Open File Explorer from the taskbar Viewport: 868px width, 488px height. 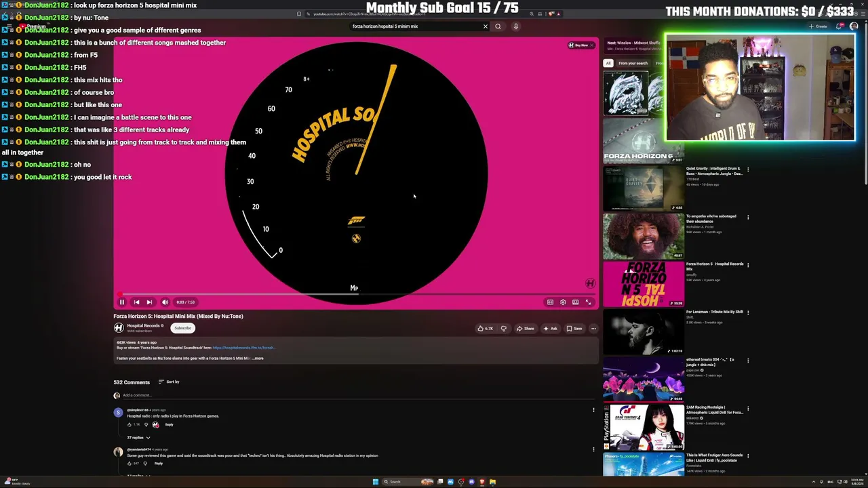tap(492, 482)
